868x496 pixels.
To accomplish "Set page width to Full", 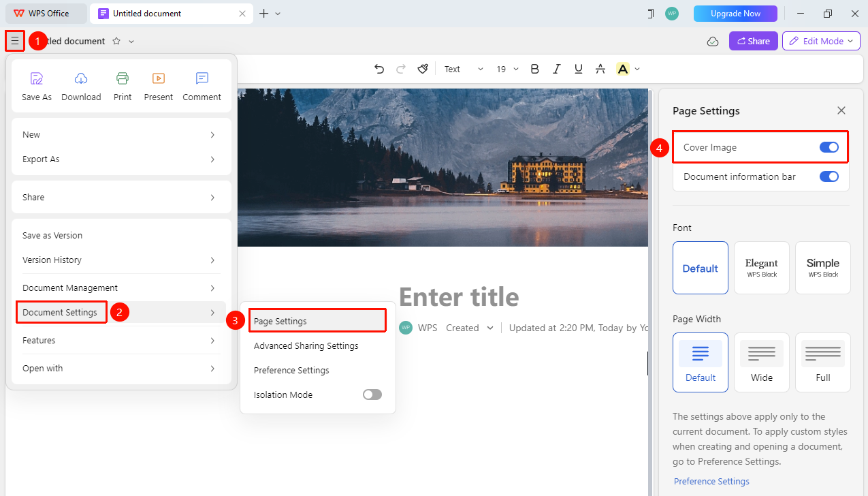I will click(823, 362).
